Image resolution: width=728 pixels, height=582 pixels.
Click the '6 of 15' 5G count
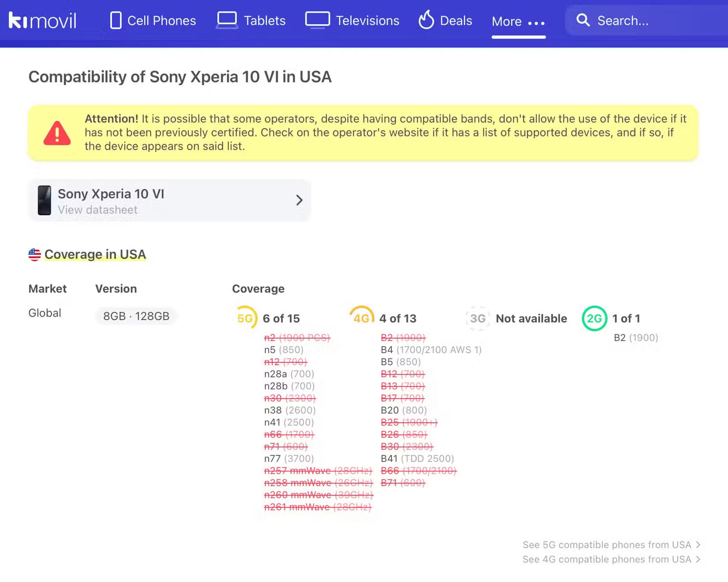click(x=281, y=318)
